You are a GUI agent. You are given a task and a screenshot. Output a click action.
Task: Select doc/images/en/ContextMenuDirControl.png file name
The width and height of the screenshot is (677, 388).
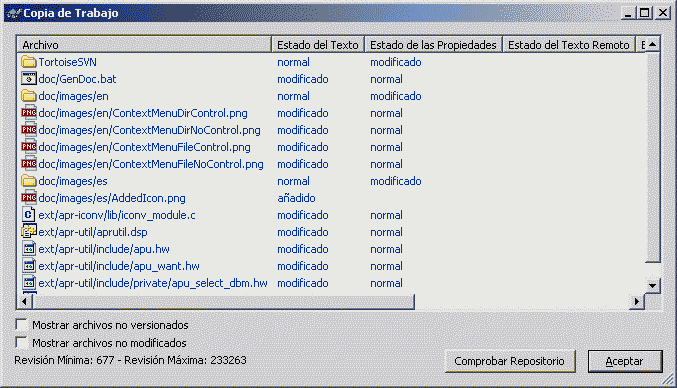point(143,113)
